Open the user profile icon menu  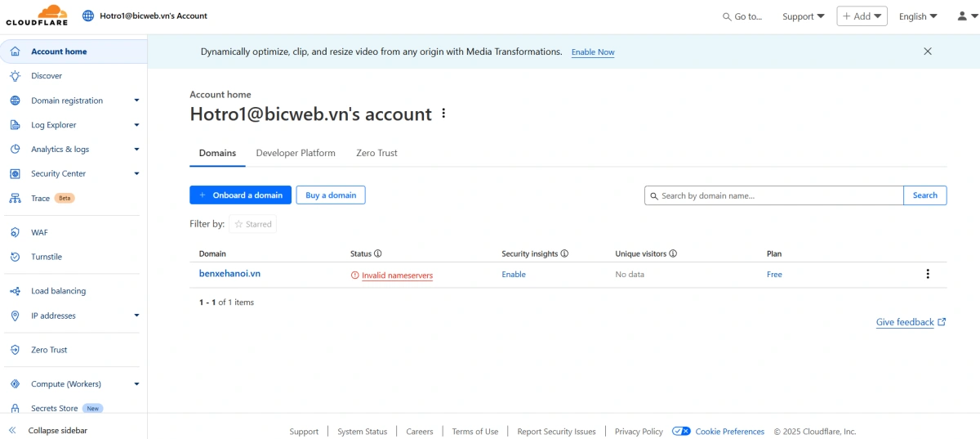[x=967, y=16]
